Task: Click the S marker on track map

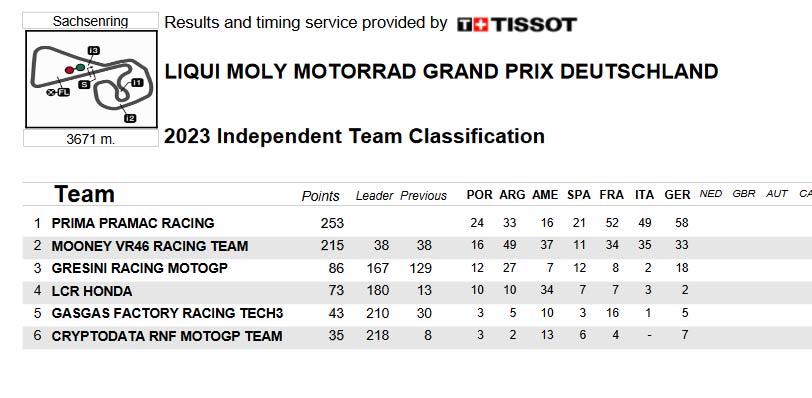Action: (84, 84)
